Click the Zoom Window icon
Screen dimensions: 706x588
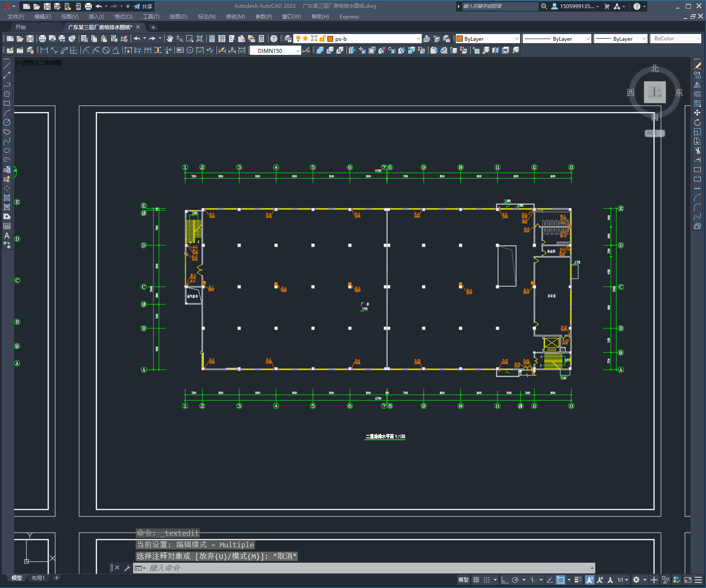pyautogui.click(x=190, y=39)
